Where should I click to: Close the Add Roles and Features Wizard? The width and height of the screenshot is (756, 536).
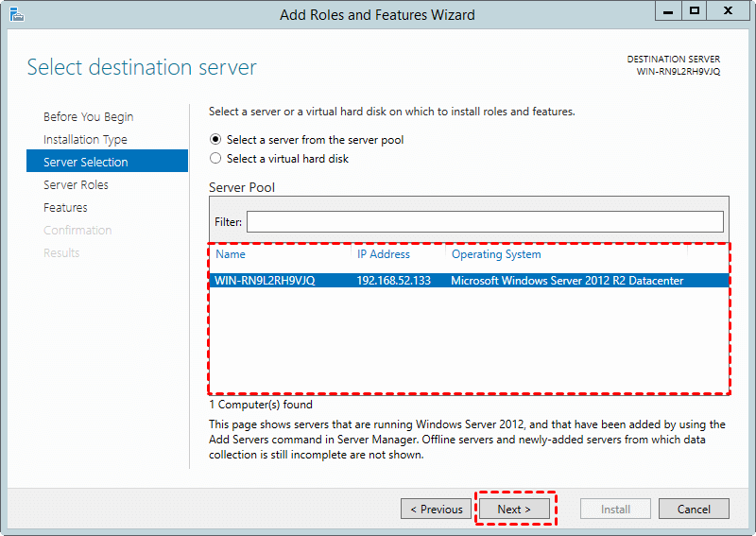click(x=728, y=11)
